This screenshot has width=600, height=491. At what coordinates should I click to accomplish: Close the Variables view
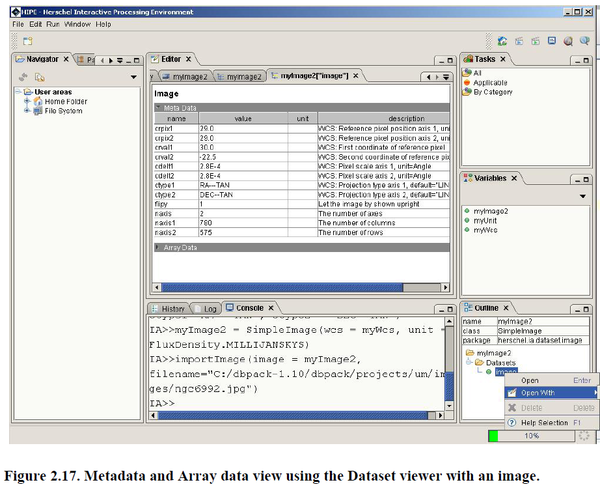pos(514,178)
